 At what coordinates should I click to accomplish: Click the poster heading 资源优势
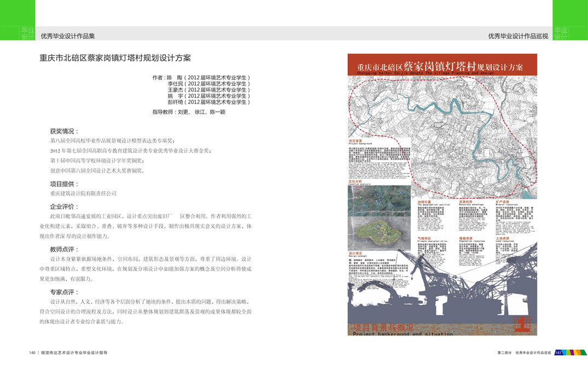[x=465, y=203]
